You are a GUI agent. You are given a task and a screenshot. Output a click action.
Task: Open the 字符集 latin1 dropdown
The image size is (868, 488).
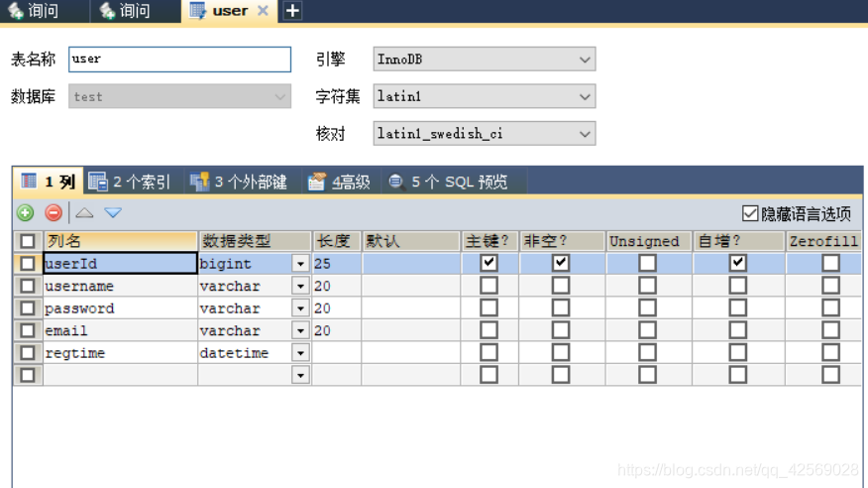click(485, 96)
